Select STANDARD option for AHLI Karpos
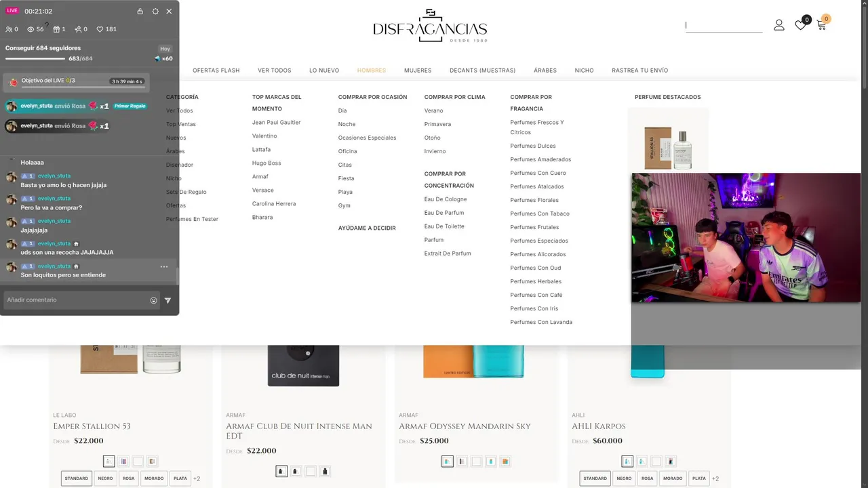This screenshot has height=488, width=868. [595, 479]
